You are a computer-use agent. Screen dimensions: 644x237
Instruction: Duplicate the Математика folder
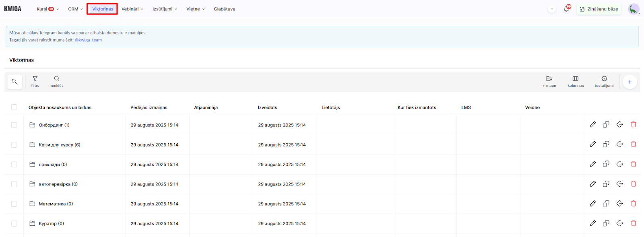point(606,204)
